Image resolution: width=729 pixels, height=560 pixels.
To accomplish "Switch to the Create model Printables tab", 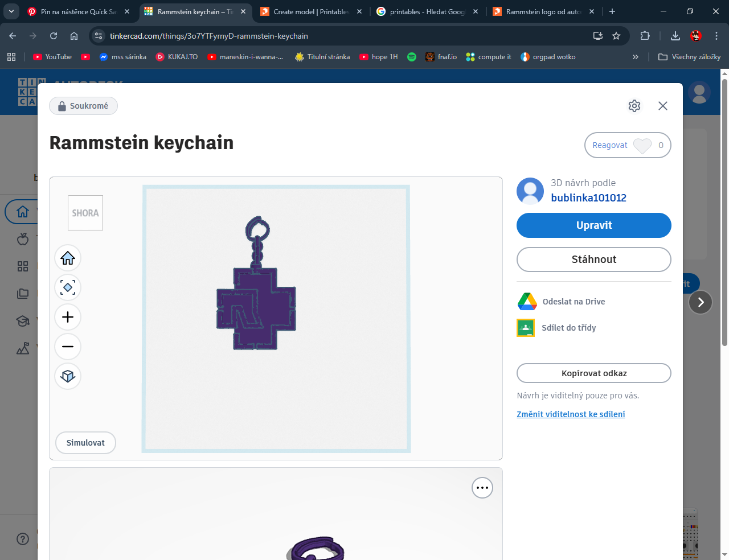I will (x=311, y=11).
